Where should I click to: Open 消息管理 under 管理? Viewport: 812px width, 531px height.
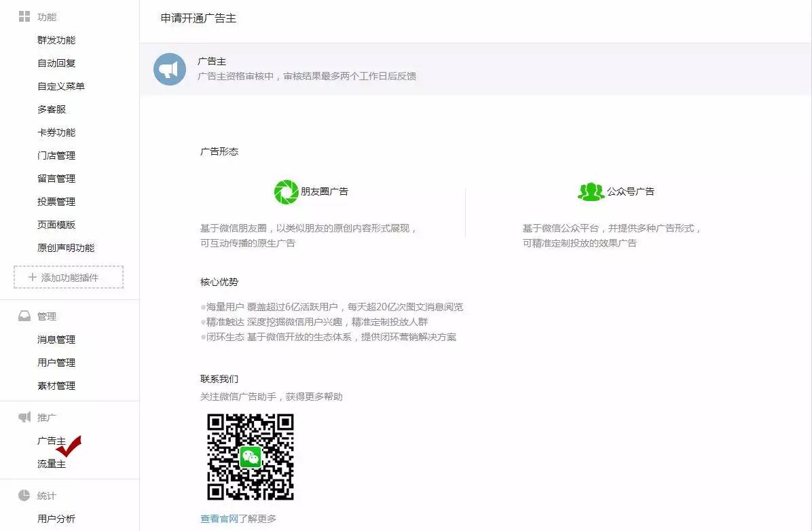tap(56, 340)
